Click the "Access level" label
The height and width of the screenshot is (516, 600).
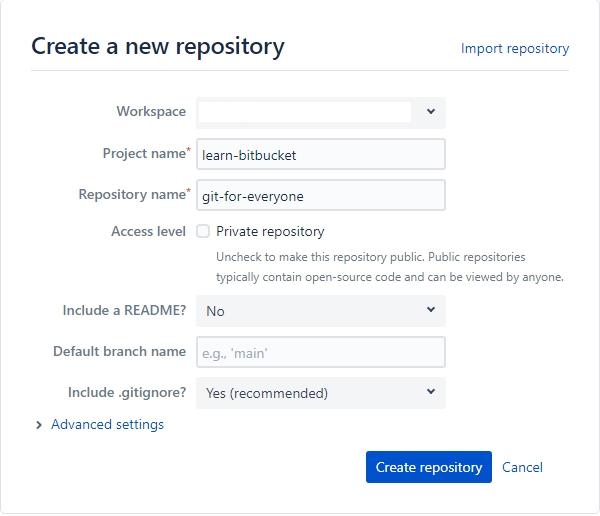pyautogui.click(x=148, y=232)
